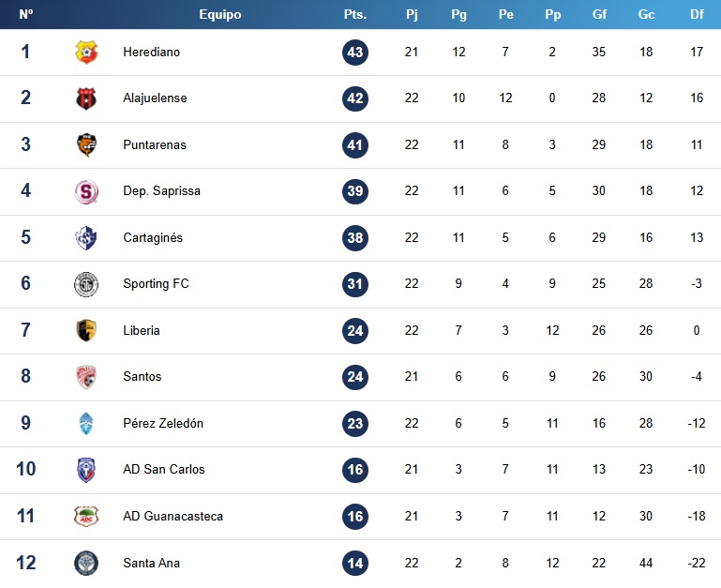Image resolution: width=721 pixels, height=588 pixels.
Task: Select the Dep. Saprissa crest icon
Action: 86,191
